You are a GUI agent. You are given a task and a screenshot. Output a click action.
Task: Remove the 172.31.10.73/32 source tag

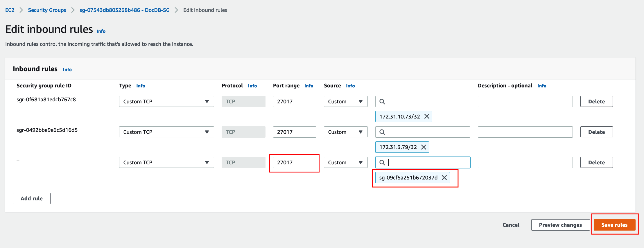click(x=427, y=116)
